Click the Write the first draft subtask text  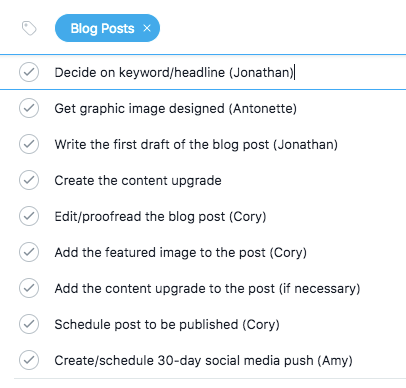[196, 145]
